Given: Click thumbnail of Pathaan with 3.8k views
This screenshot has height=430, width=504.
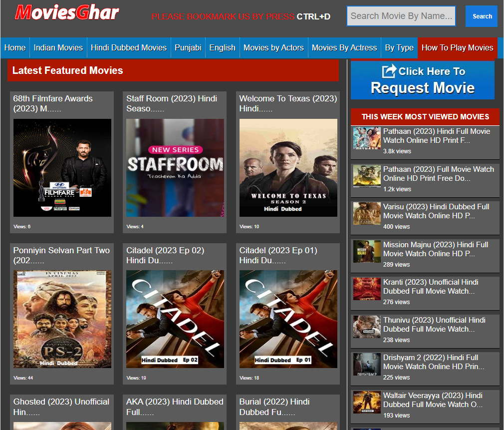Looking at the screenshot, I should 367,138.
